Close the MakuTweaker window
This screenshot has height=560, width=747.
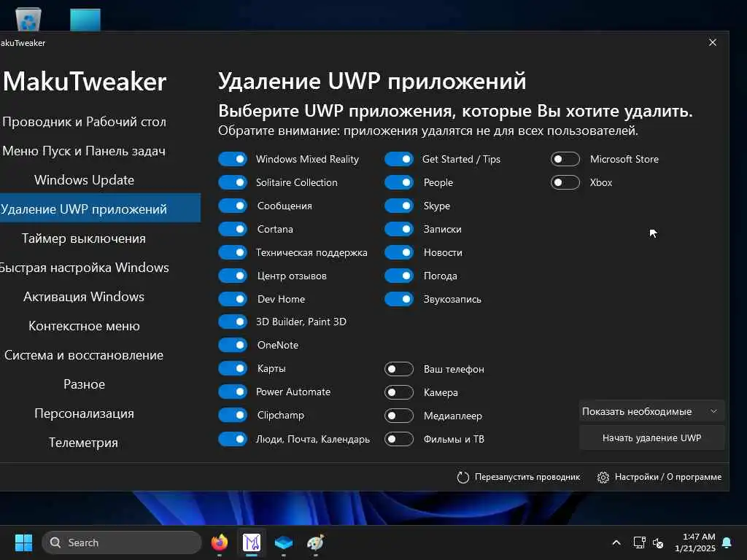pos(712,42)
